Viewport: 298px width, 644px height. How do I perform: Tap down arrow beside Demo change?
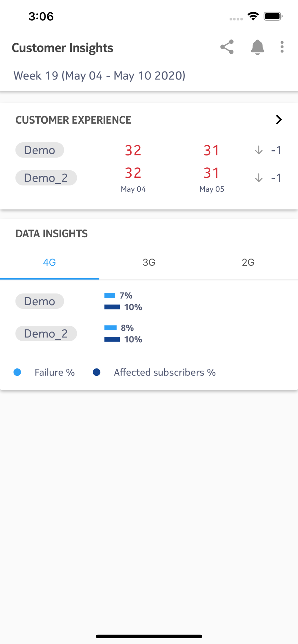click(259, 150)
